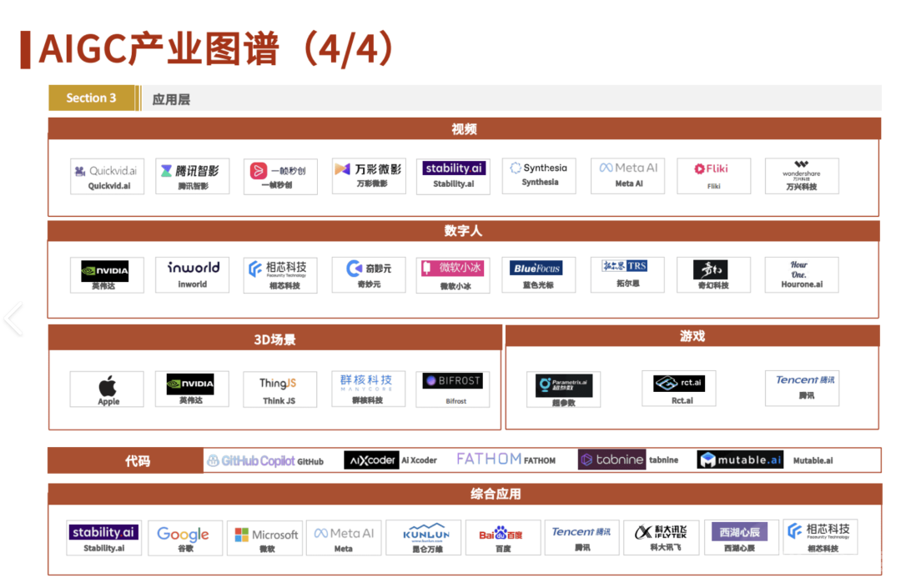The height and width of the screenshot is (588, 901).
Task: Click the Microsoft 微软 logo card
Action: (x=265, y=537)
